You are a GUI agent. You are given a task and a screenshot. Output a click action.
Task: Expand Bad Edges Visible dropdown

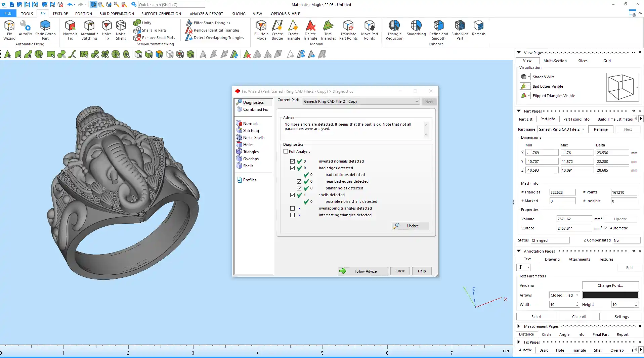click(x=529, y=86)
